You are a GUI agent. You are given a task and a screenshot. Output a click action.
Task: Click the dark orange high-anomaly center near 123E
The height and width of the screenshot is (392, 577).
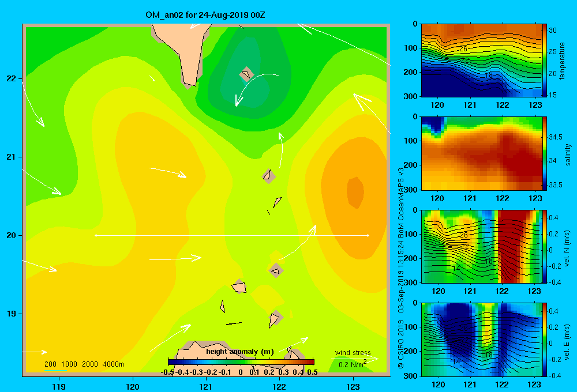pyautogui.click(x=355, y=192)
